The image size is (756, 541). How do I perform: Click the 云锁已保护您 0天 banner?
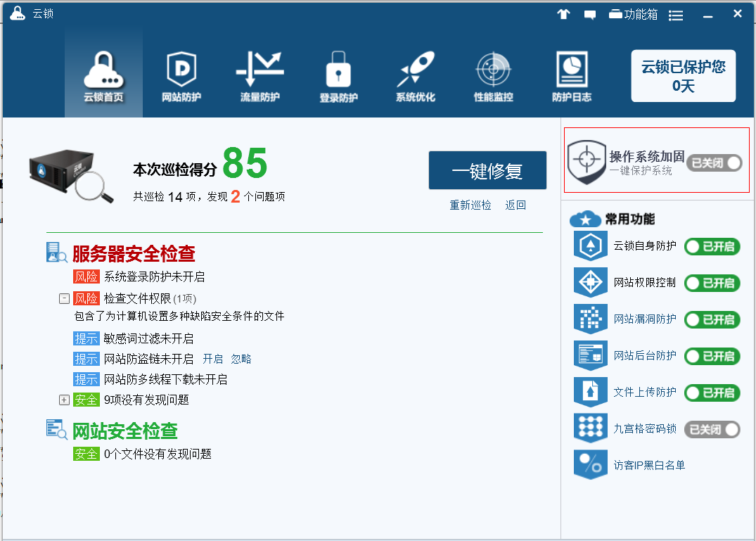point(683,76)
